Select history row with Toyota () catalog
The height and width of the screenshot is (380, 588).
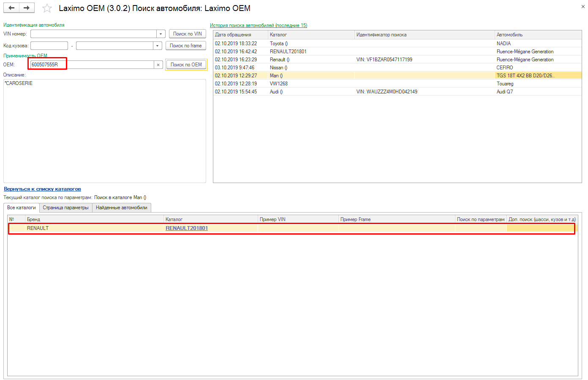397,44
